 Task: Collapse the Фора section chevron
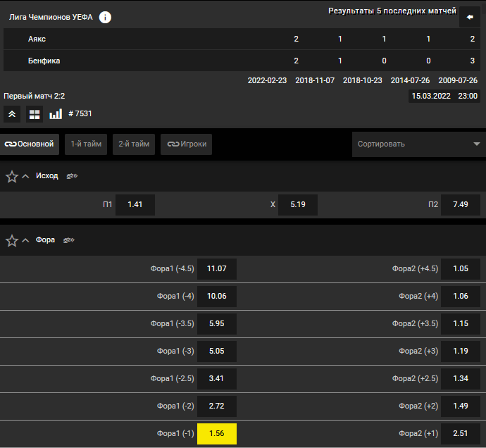[x=26, y=240]
